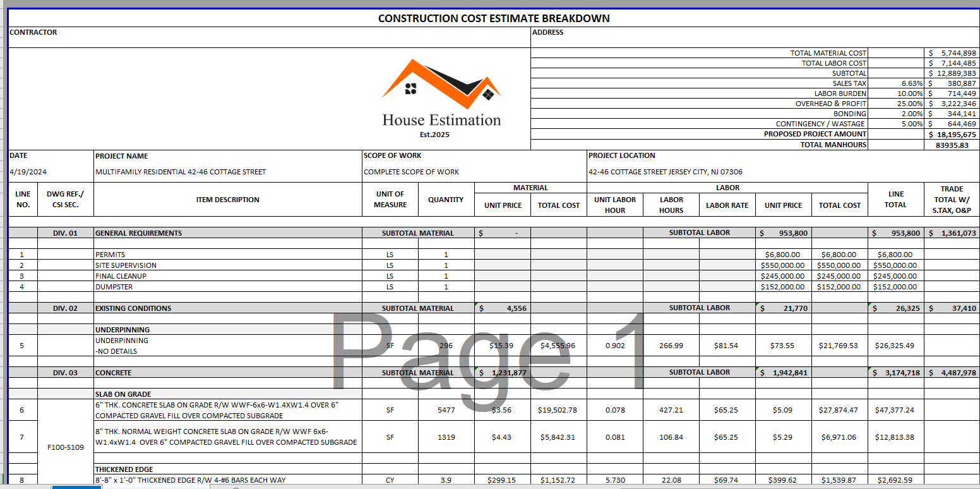Click the ITEM DESCRIPTION column header
Image resolution: width=980 pixels, height=489 pixels.
pyautogui.click(x=227, y=200)
